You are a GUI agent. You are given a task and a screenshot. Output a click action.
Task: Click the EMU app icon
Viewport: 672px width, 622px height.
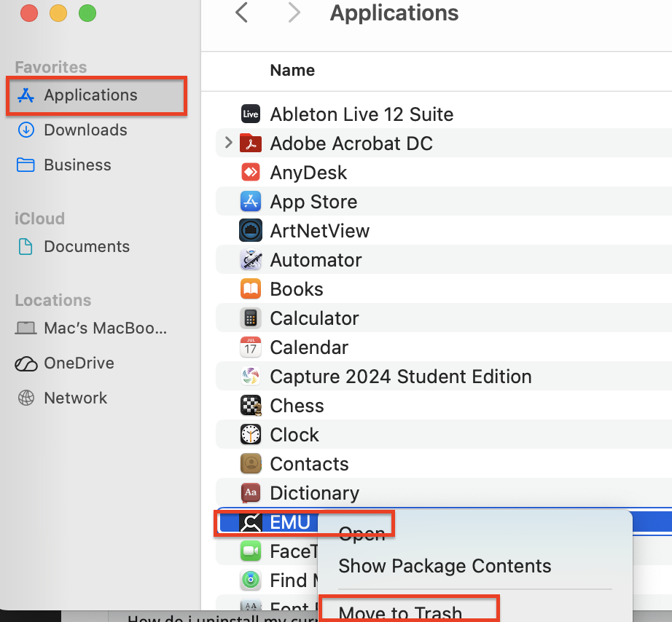(x=251, y=523)
